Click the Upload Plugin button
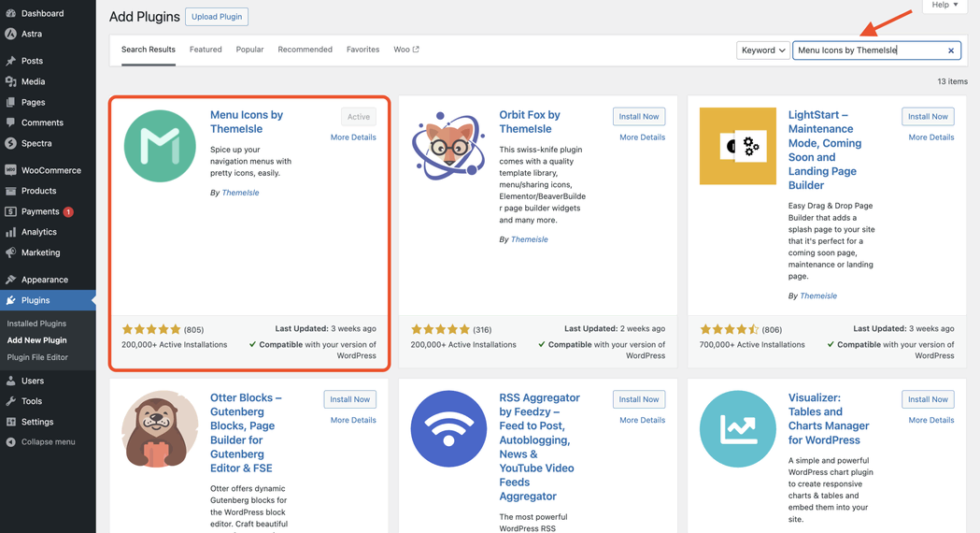 click(x=217, y=17)
